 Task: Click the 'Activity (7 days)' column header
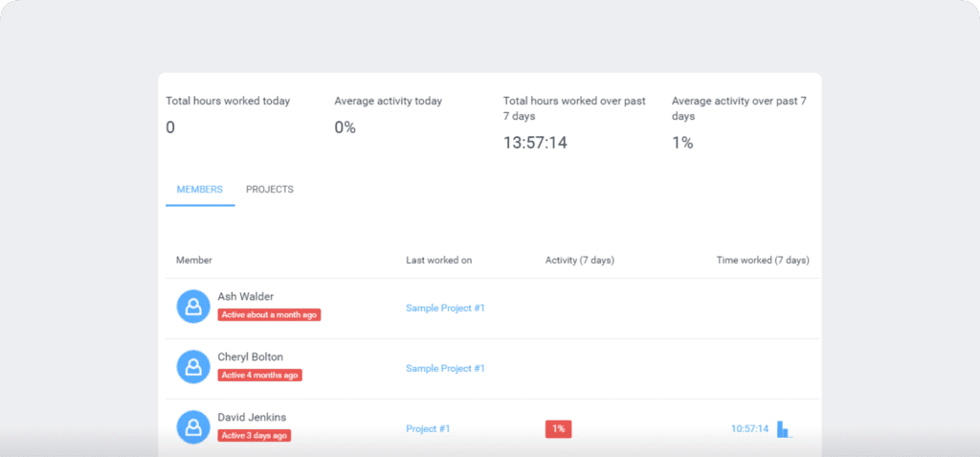[x=580, y=260]
